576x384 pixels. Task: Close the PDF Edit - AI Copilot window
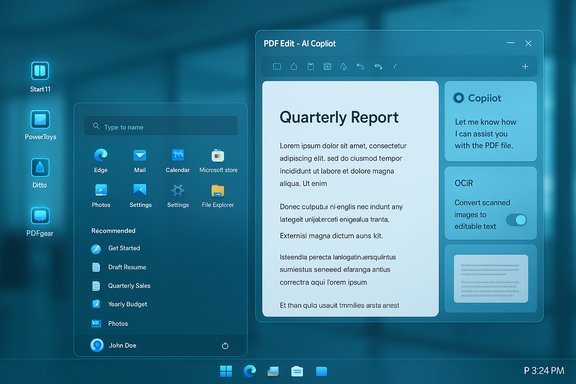coord(528,43)
